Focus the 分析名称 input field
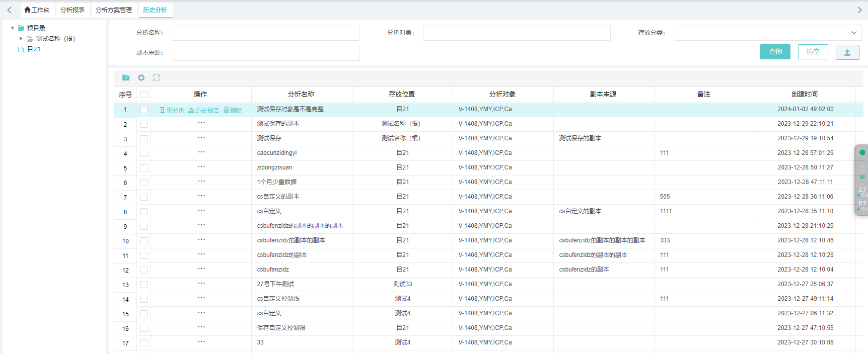Viewport: 868px width, 354px height. click(266, 33)
